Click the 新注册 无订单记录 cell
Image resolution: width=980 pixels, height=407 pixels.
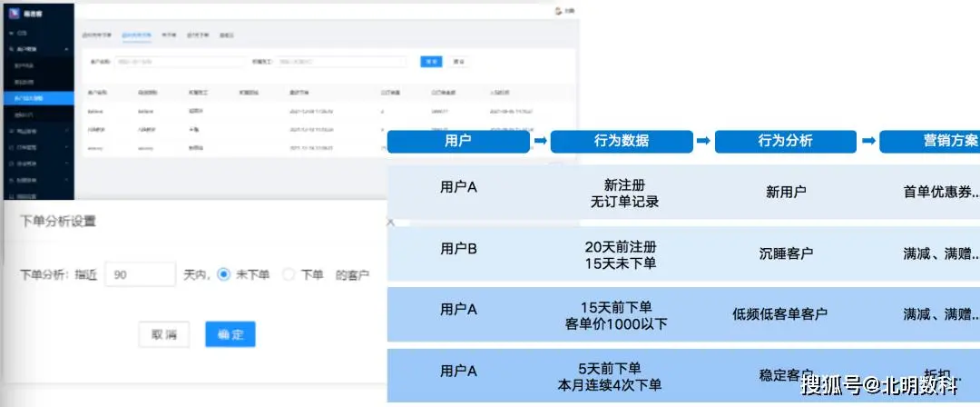click(624, 194)
